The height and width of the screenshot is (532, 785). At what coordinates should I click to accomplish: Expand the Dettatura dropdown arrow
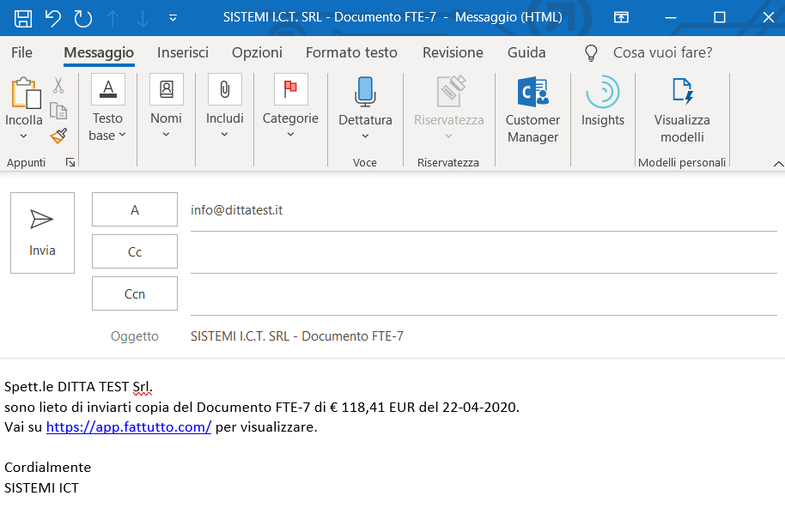click(x=365, y=136)
